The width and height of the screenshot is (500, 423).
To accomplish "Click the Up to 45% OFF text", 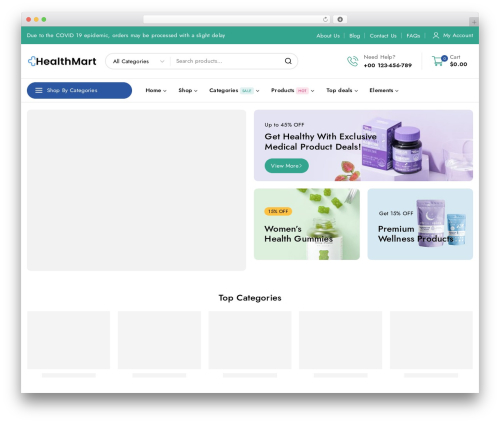I will click(x=284, y=125).
